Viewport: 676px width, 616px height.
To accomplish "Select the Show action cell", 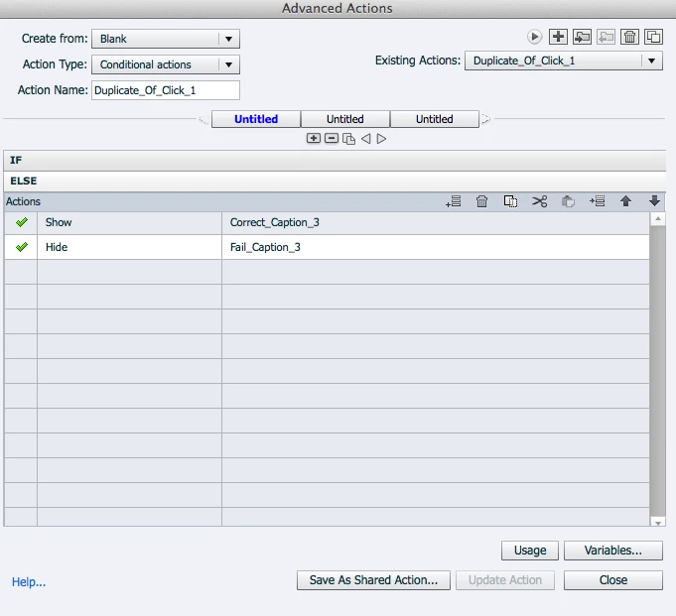I will click(x=129, y=223).
